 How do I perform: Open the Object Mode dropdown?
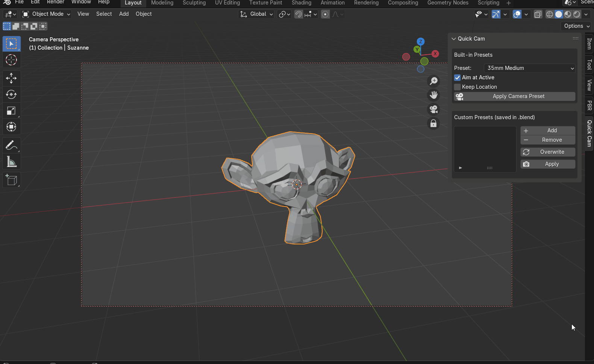coord(47,14)
